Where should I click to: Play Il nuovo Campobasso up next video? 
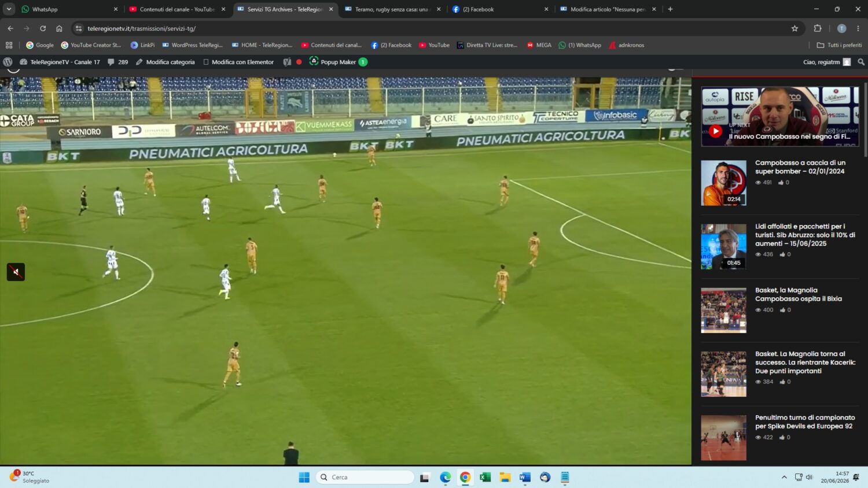coord(716,131)
